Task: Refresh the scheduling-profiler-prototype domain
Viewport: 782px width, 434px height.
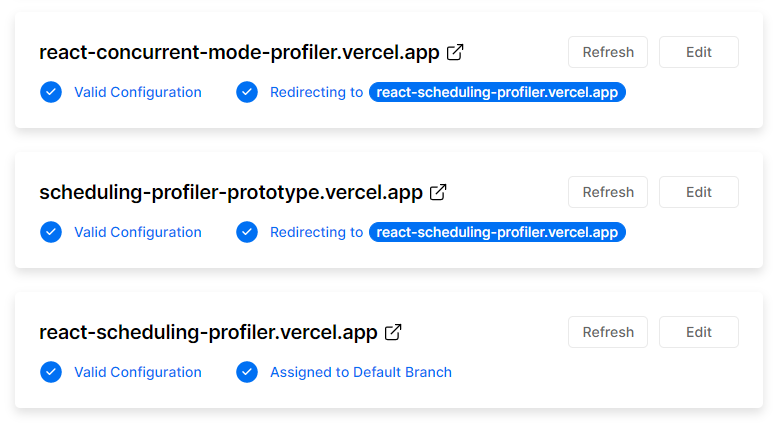Action: 608,192
